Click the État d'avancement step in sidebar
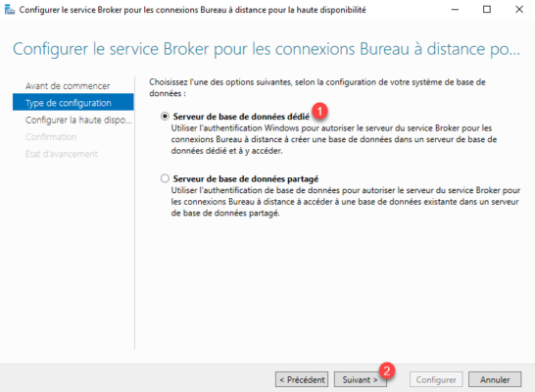The image size is (535, 392). 62,154
